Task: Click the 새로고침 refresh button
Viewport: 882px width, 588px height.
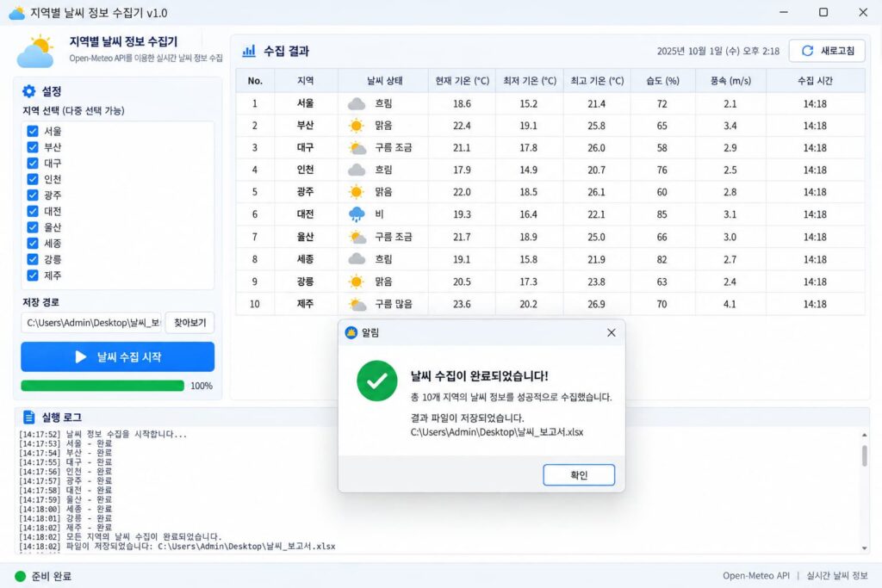Action: click(827, 51)
